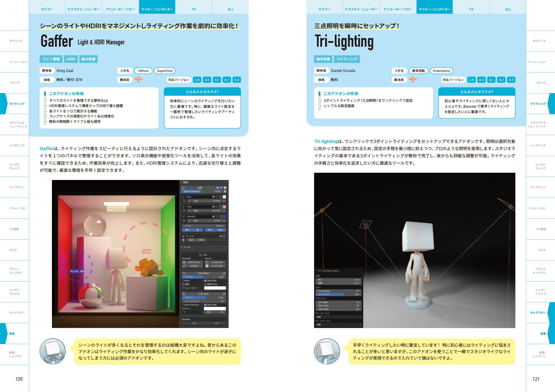
Task: Toggle visibility eye of Point.001 light
Action: coord(213,216)
